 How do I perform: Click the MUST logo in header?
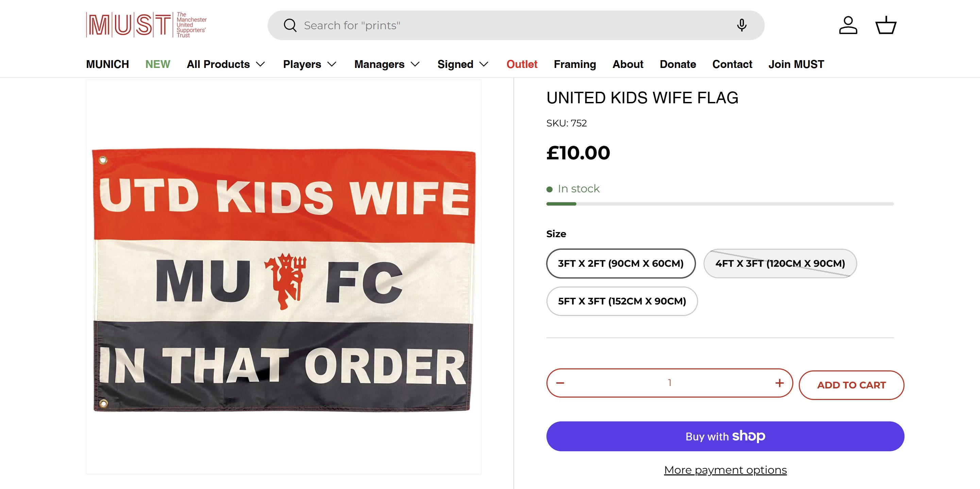[x=147, y=25]
